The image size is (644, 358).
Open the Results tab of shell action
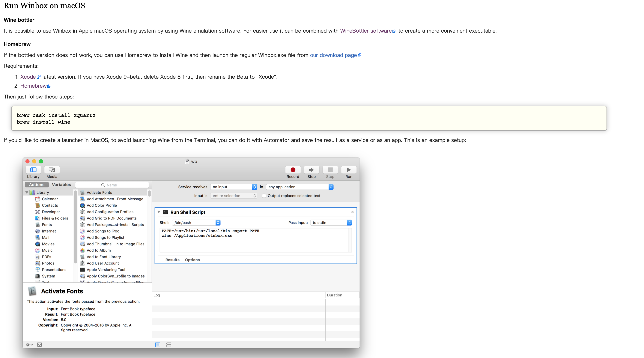172,260
